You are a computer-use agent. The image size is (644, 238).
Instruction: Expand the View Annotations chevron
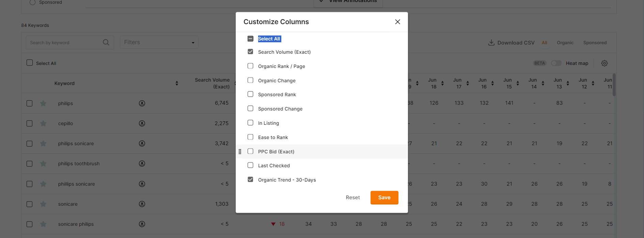pyautogui.click(x=321, y=1)
